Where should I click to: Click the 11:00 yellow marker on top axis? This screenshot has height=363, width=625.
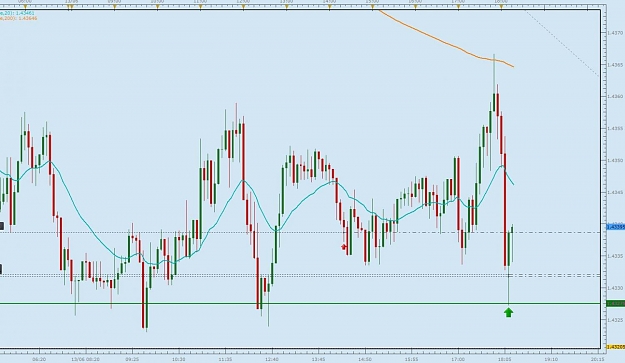[x=200, y=7]
